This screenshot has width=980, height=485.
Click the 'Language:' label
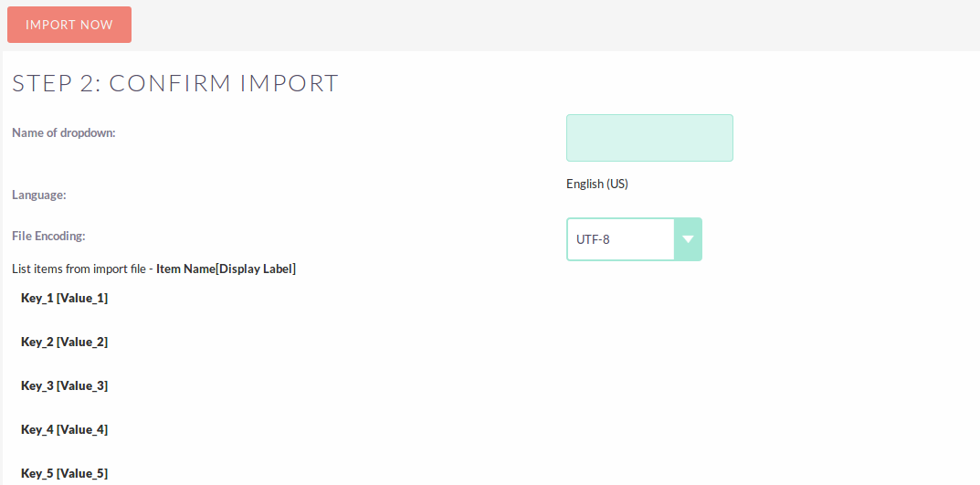(39, 195)
